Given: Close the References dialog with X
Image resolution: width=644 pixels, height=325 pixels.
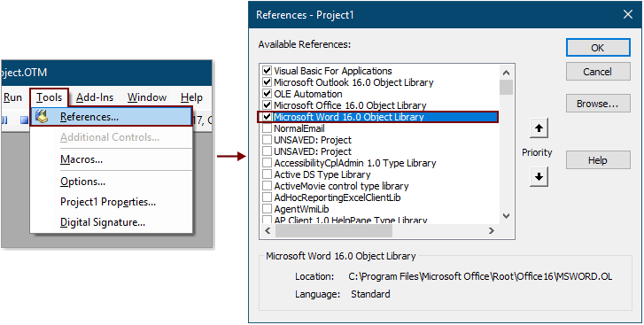Looking at the screenshot, I should 627,15.
